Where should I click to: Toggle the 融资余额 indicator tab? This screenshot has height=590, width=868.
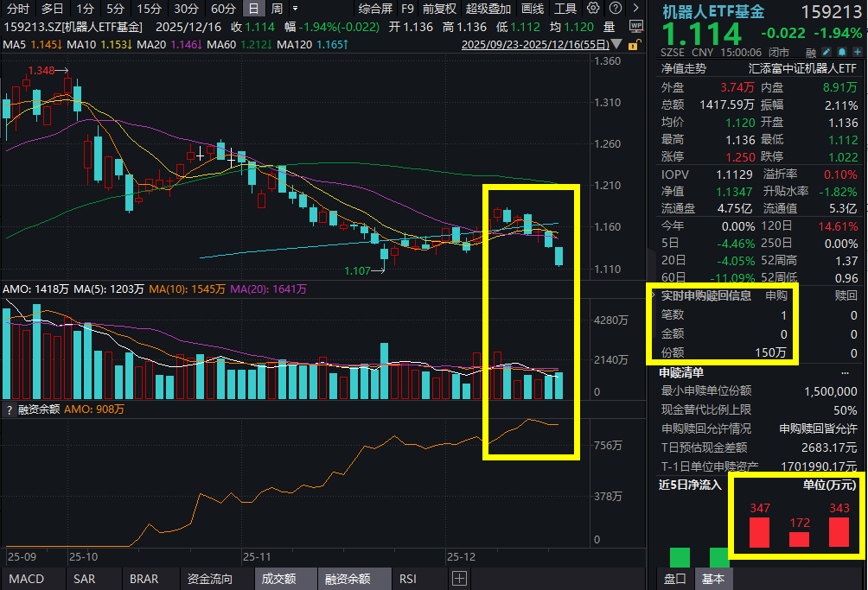(x=348, y=579)
